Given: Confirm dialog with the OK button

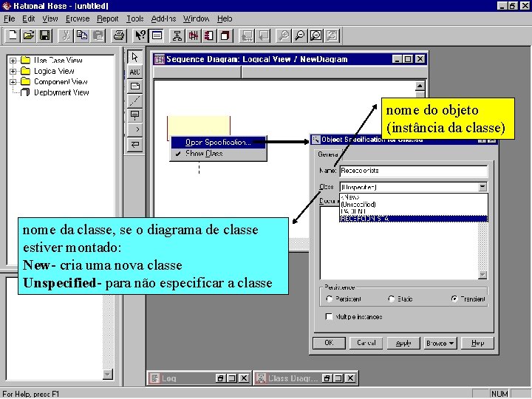Looking at the screenshot, I should (x=329, y=343).
